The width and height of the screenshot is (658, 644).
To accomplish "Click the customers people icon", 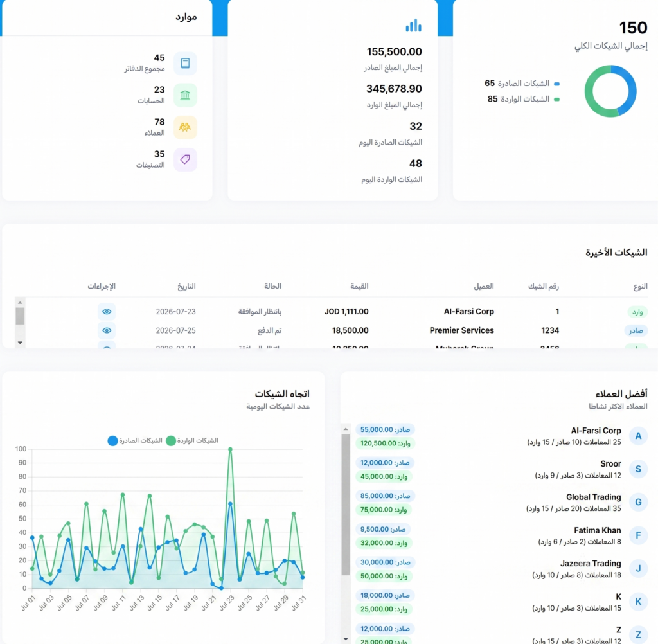I will tap(185, 128).
